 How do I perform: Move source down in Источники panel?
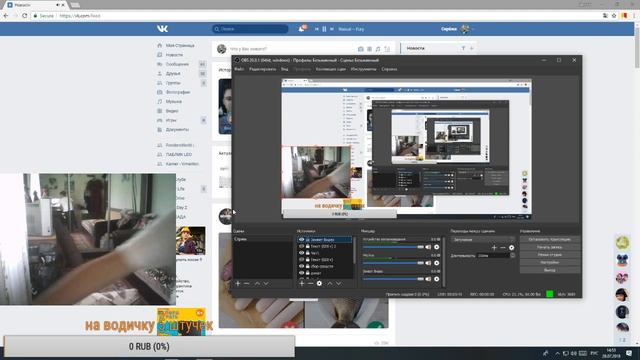339,283
